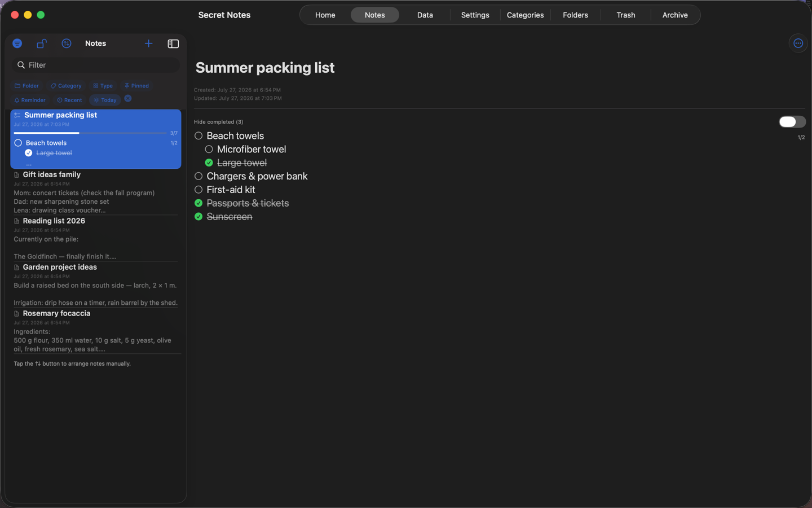The height and width of the screenshot is (508, 812).
Task: Click the Created date line
Action: tap(237, 90)
